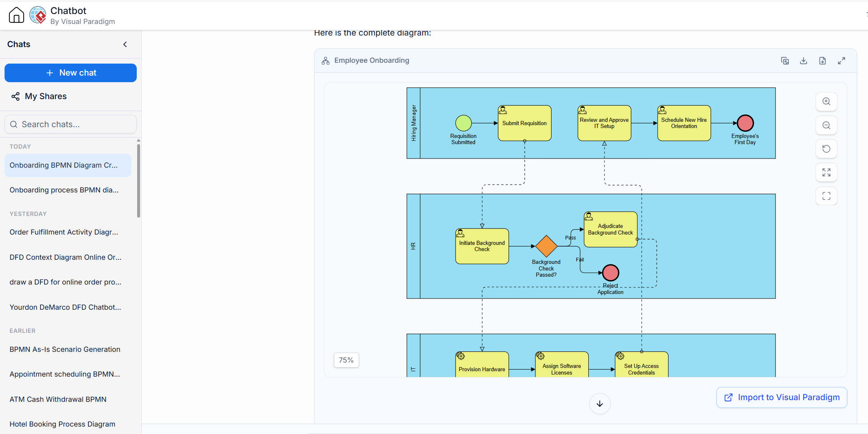Click the Employee Onboarding diagram title icon
Screen dimensions: 868x434
pyautogui.click(x=326, y=61)
